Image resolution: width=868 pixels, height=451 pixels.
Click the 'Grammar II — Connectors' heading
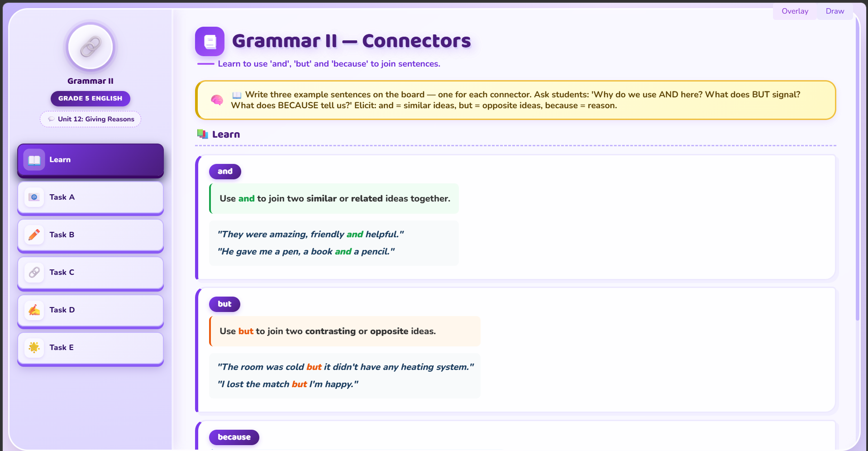click(351, 41)
